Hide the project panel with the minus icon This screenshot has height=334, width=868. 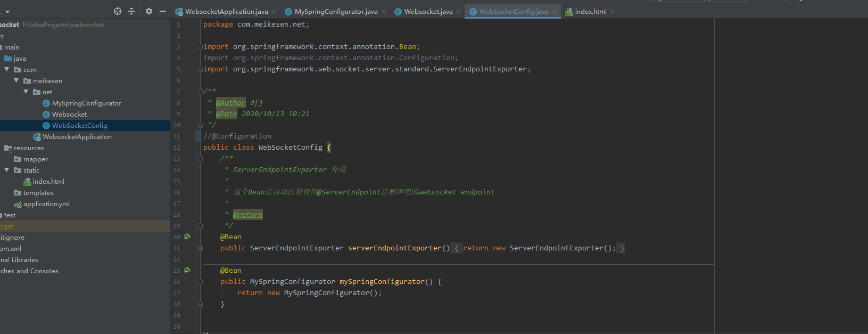coord(163,11)
